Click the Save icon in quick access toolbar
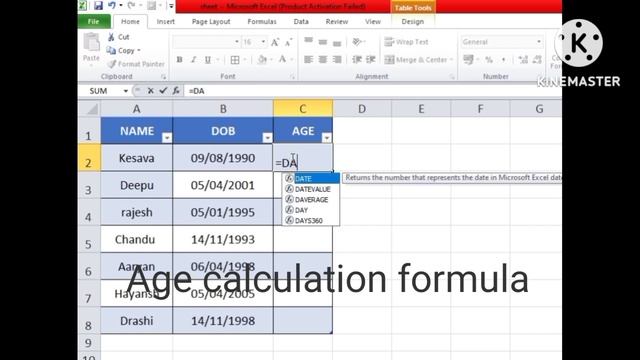Image resolution: width=640 pixels, height=360 pixels. pos(98,6)
